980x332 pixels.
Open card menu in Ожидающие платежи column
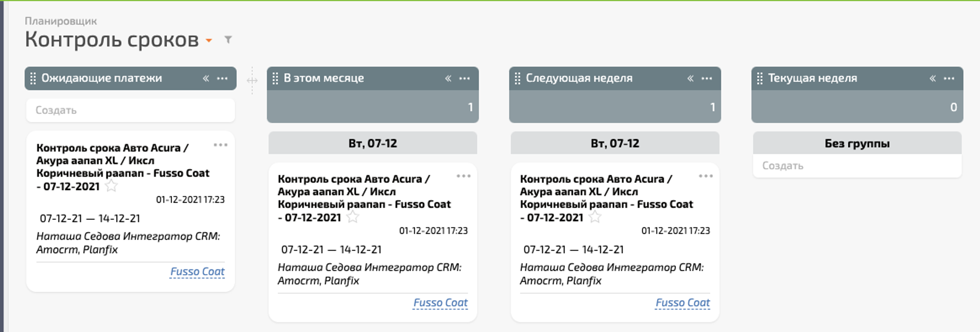(x=220, y=145)
